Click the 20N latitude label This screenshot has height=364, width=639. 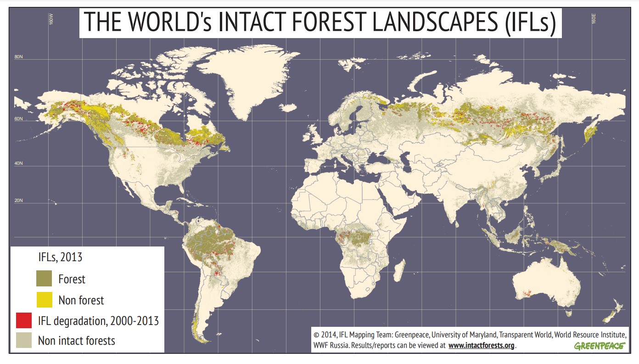click(19, 201)
